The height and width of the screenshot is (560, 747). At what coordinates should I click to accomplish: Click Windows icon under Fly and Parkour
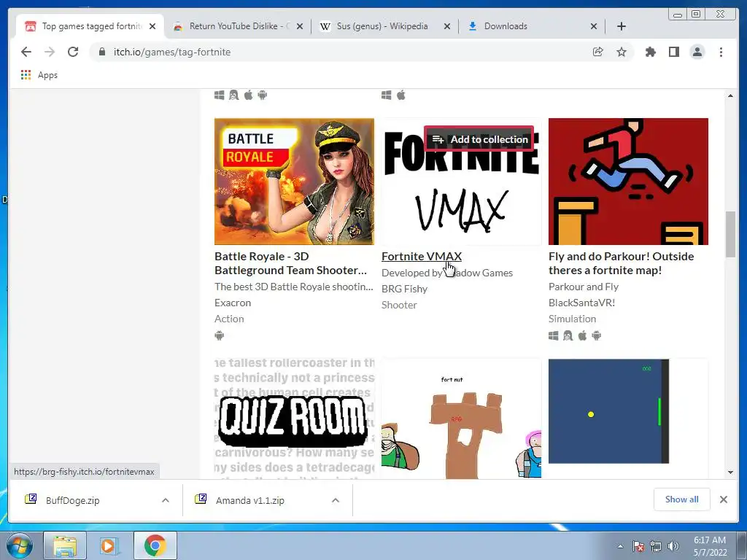coord(553,335)
